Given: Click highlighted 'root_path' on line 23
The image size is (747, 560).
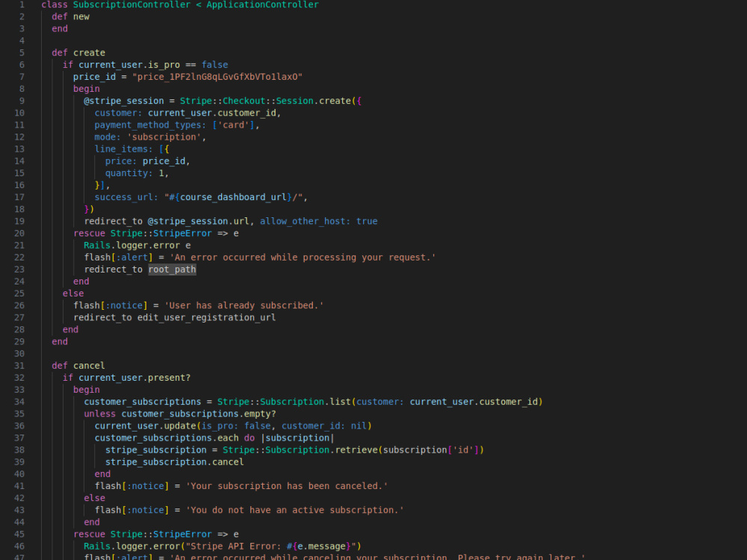Looking at the screenshot, I should click(x=172, y=270).
